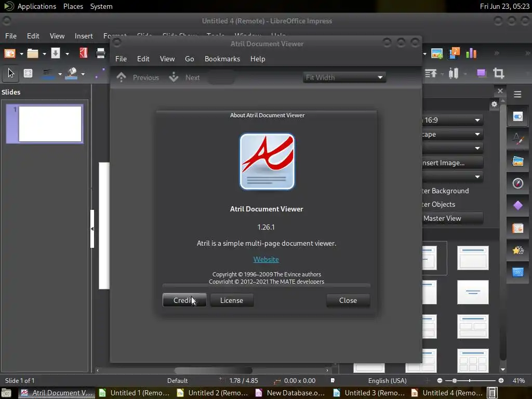
Task: Open the orientation dropdown ending in 'cape'
Action: point(453,135)
